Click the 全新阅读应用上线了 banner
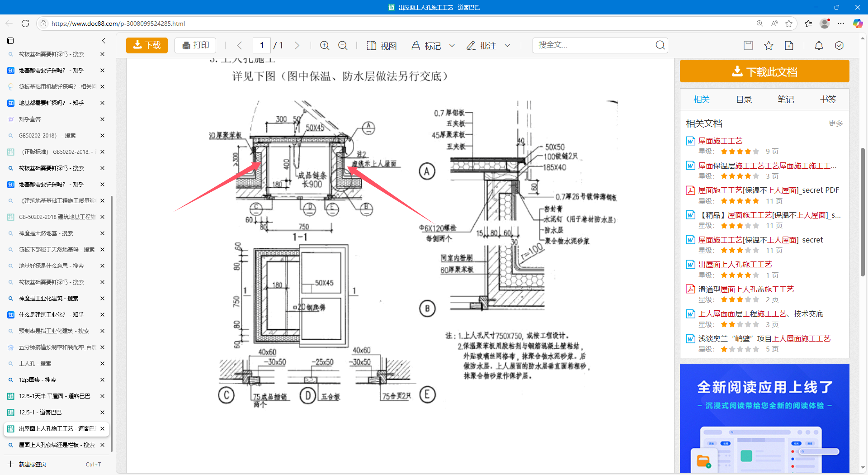Image resolution: width=868 pixels, height=475 pixels. coord(764,418)
